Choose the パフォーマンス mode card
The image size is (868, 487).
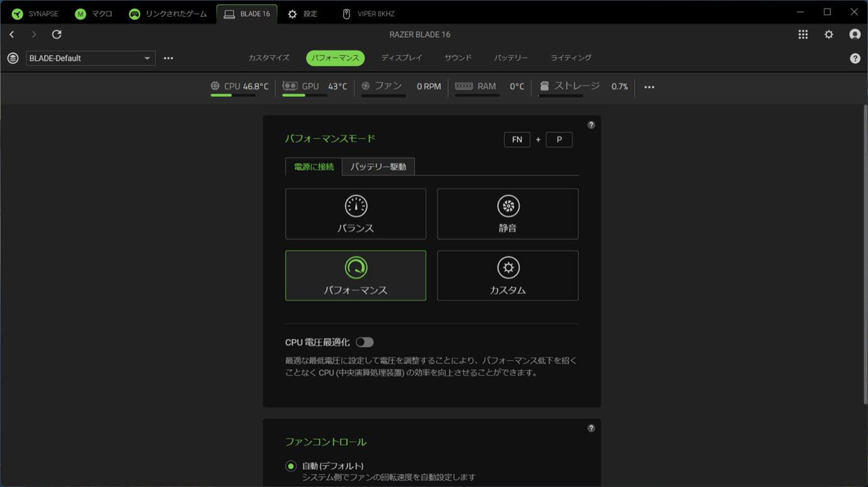coord(356,275)
